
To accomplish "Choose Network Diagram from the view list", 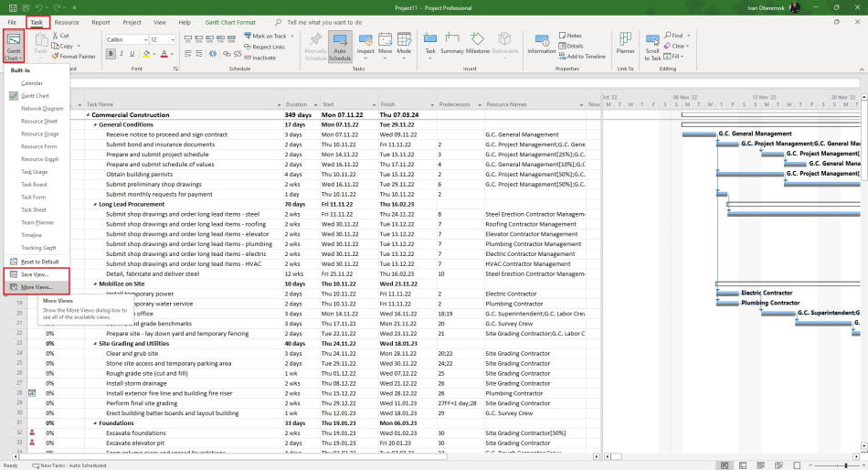I will coord(41,109).
